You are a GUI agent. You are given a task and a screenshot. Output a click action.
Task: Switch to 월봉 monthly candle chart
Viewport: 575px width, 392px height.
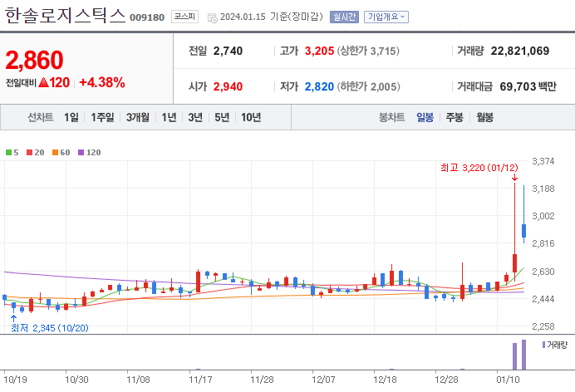(x=484, y=117)
